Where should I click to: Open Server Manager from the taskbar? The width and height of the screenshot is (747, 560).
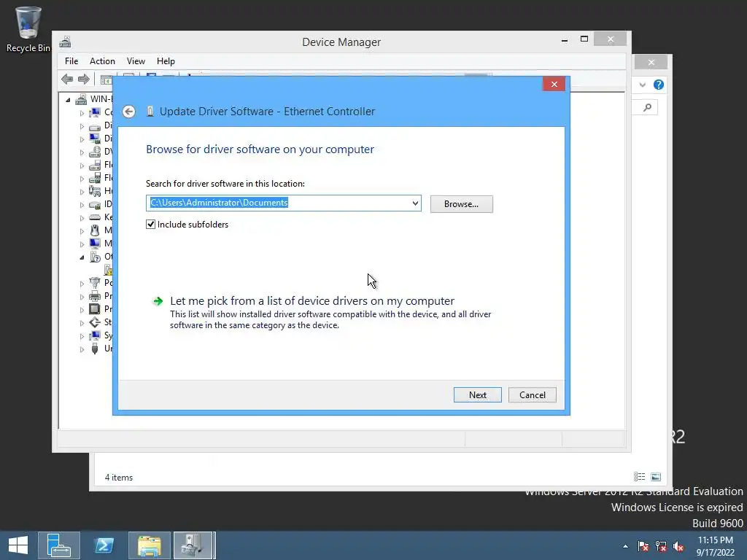[x=58, y=545]
